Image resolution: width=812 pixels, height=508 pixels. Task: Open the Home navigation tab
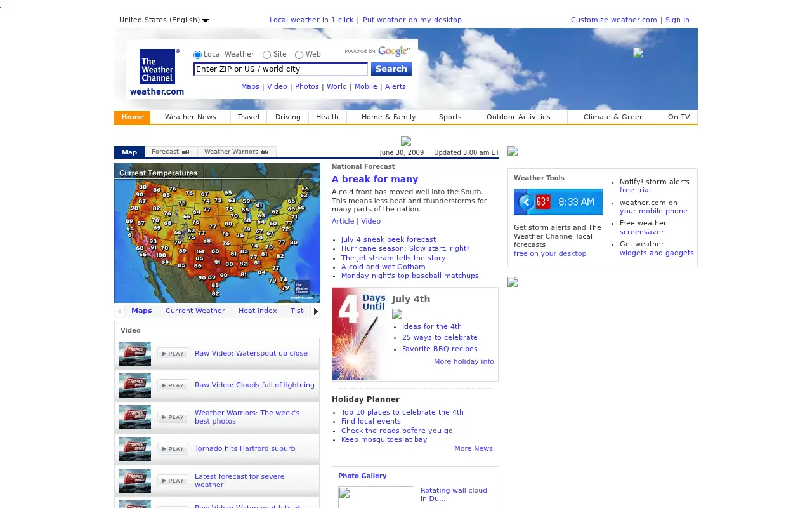tap(132, 117)
